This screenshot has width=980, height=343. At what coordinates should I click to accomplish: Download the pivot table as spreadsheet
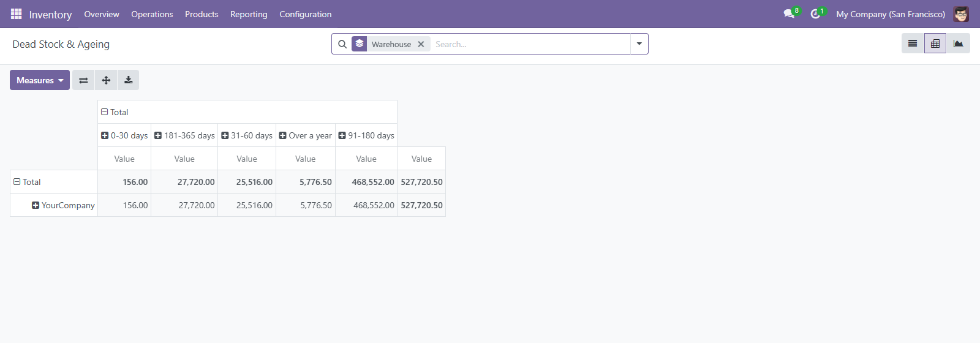[129, 80]
